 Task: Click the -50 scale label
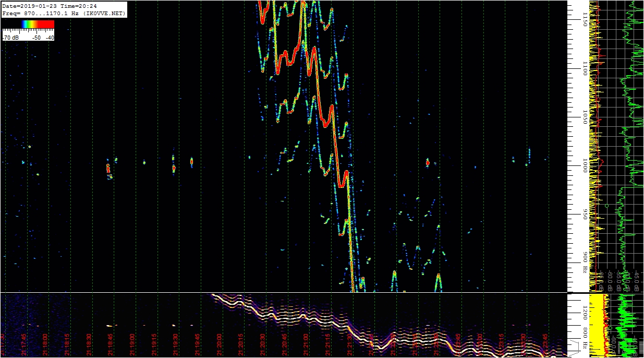[37, 38]
